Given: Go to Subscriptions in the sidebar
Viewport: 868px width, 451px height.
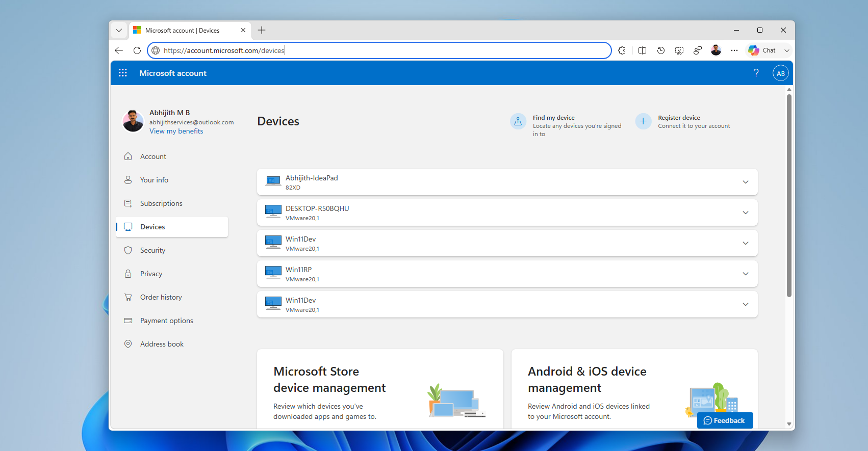Looking at the screenshot, I should pos(172,203).
